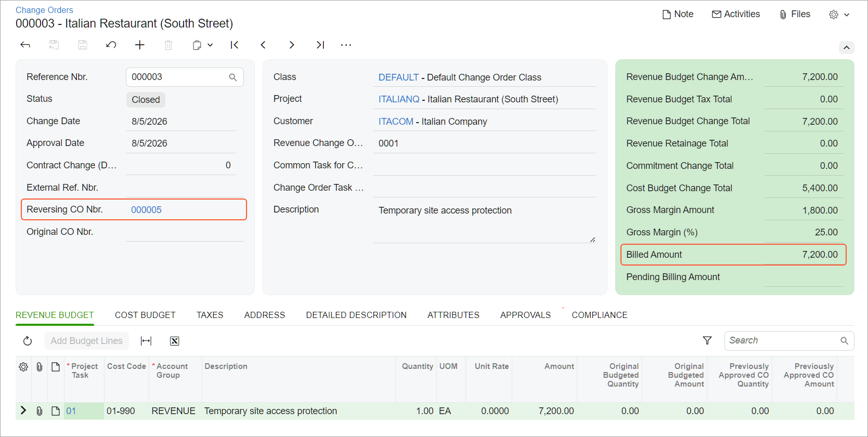Open reversing change order 000005
868x437 pixels.
146,210
